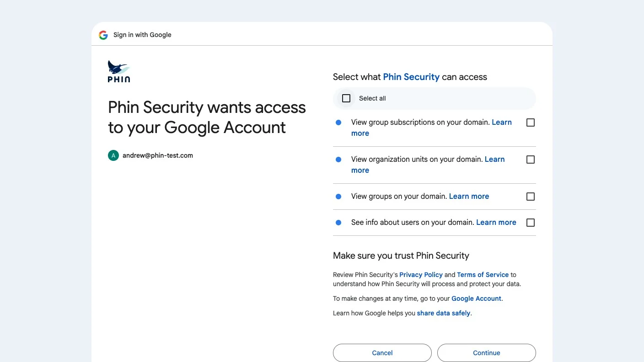Check the Select all checkbox
Image resolution: width=644 pixels, height=362 pixels.
tap(346, 98)
